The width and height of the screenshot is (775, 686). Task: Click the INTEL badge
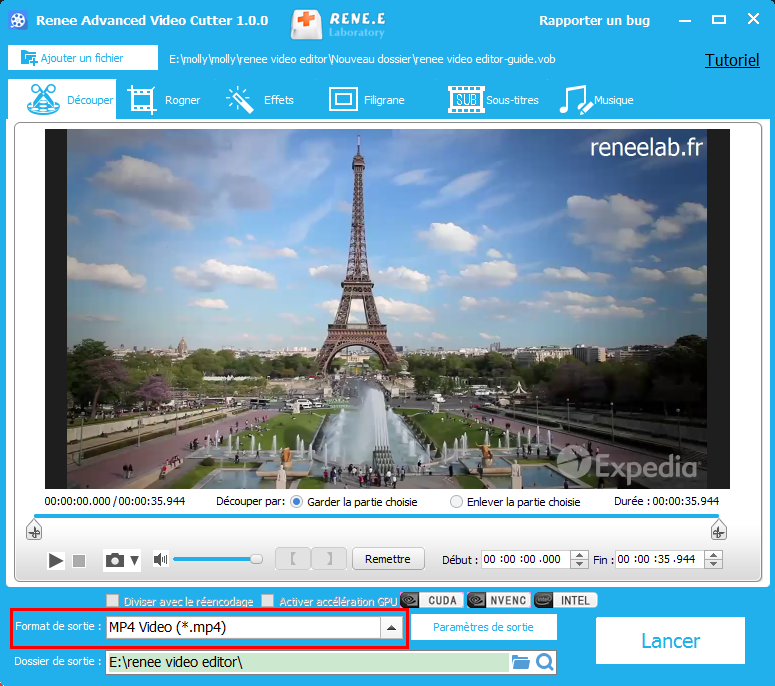[x=566, y=600]
